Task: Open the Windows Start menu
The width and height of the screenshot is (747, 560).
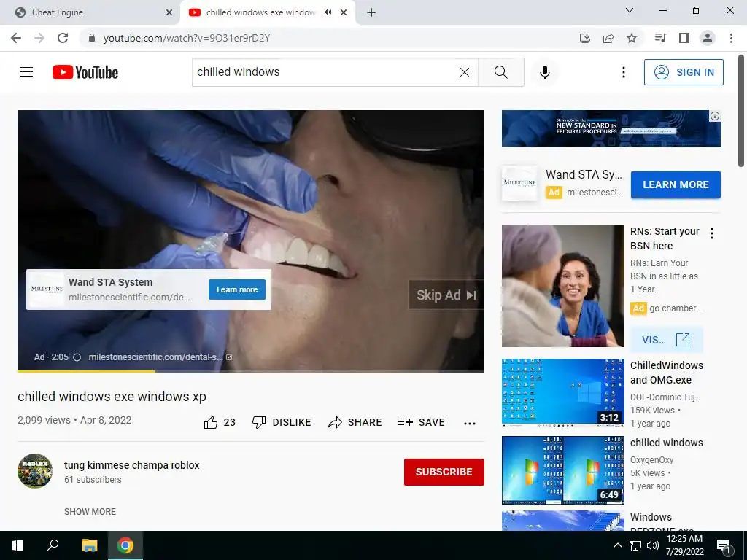Action: [18, 545]
